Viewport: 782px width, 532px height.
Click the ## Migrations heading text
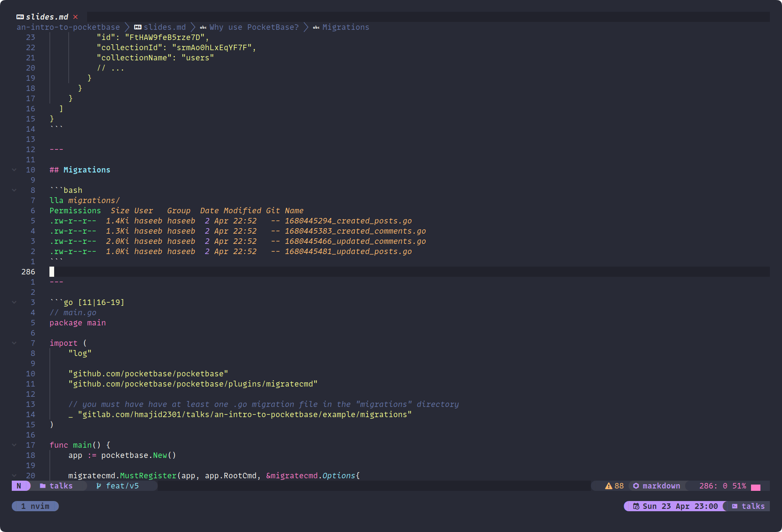pyautogui.click(x=80, y=170)
